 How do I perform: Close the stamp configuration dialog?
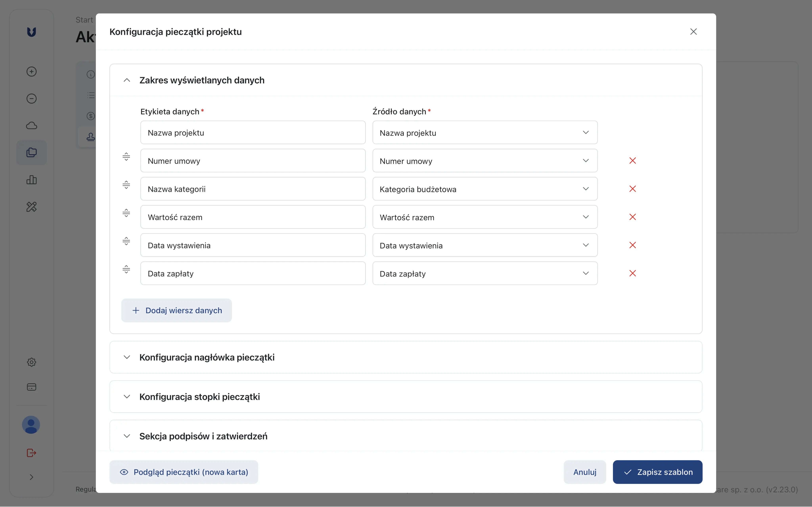tap(693, 31)
